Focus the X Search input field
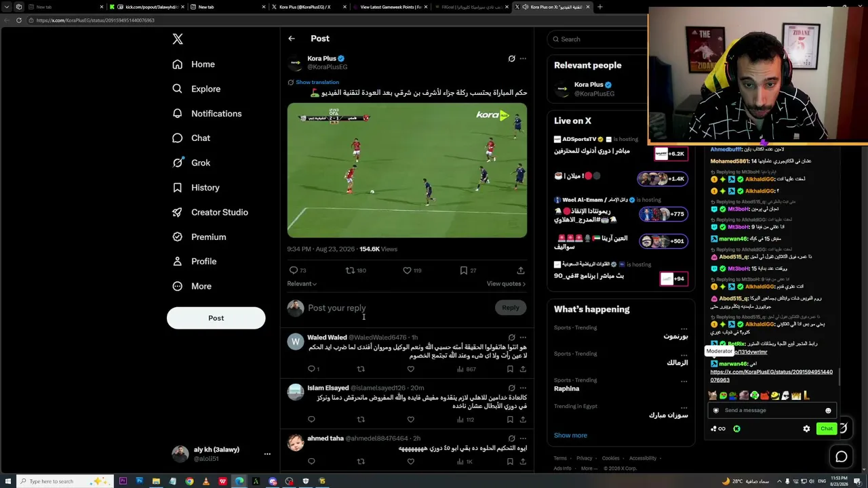868x488 pixels. [600, 39]
